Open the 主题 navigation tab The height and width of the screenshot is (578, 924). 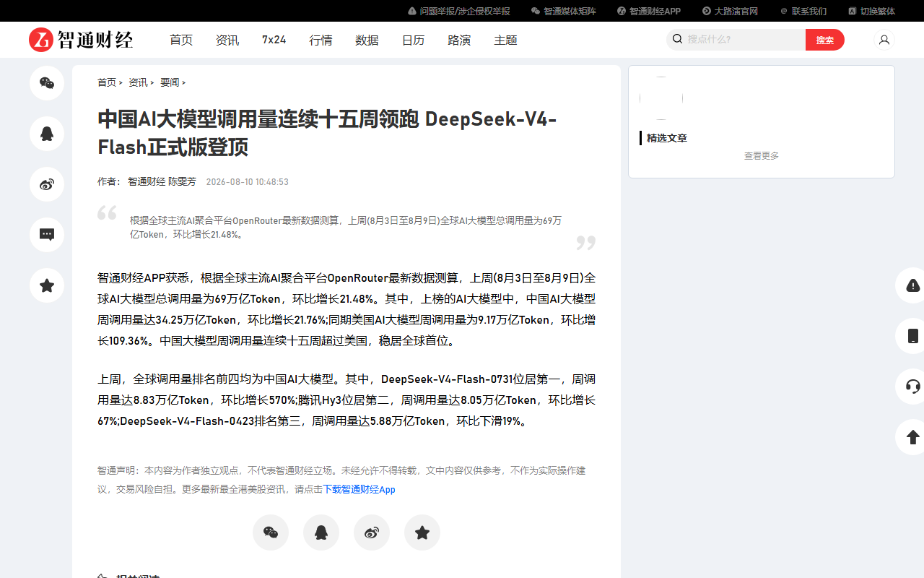(x=505, y=40)
